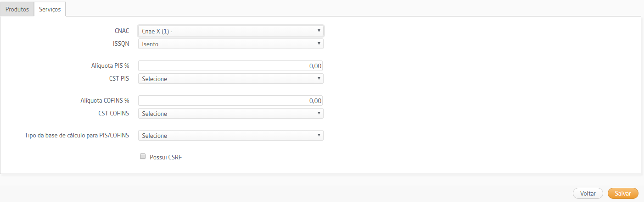This screenshot has width=644, height=202.
Task: Open the CNAE dropdown showing Cnae X
Action: pyautogui.click(x=231, y=31)
